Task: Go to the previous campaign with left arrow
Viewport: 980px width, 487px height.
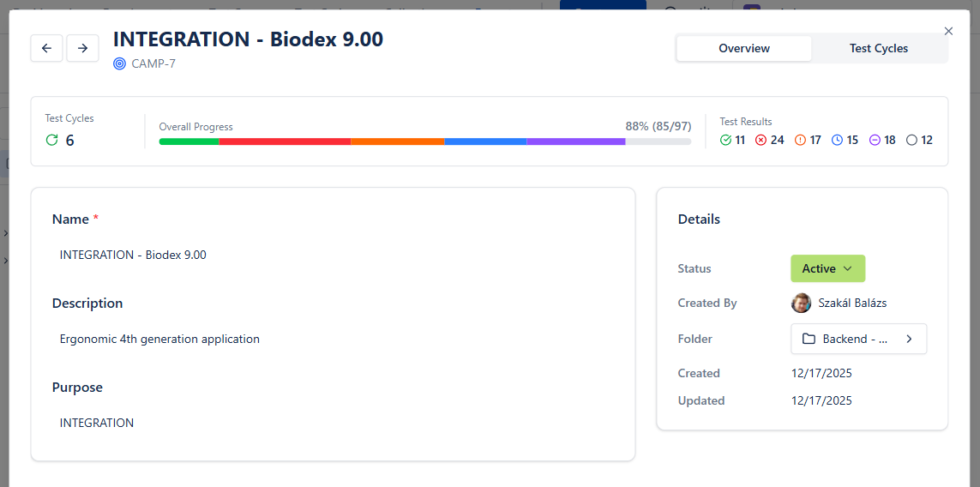Action: click(46, 49)
